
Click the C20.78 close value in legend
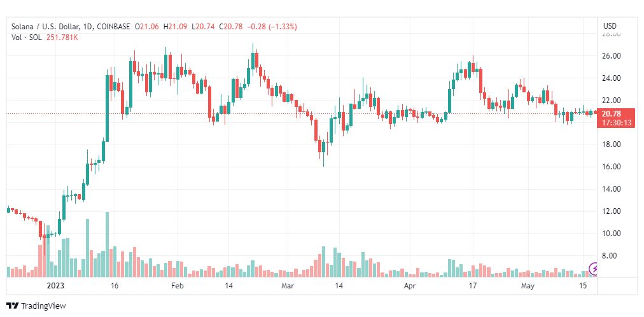click(231, 27)
